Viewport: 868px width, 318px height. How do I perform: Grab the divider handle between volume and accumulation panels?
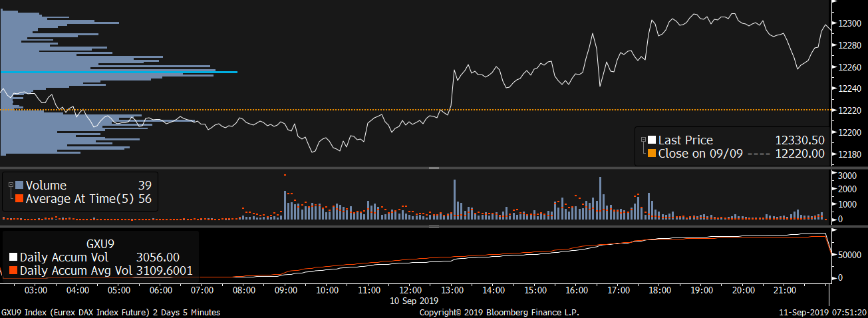pyautogui.click(x=434, y=226)
